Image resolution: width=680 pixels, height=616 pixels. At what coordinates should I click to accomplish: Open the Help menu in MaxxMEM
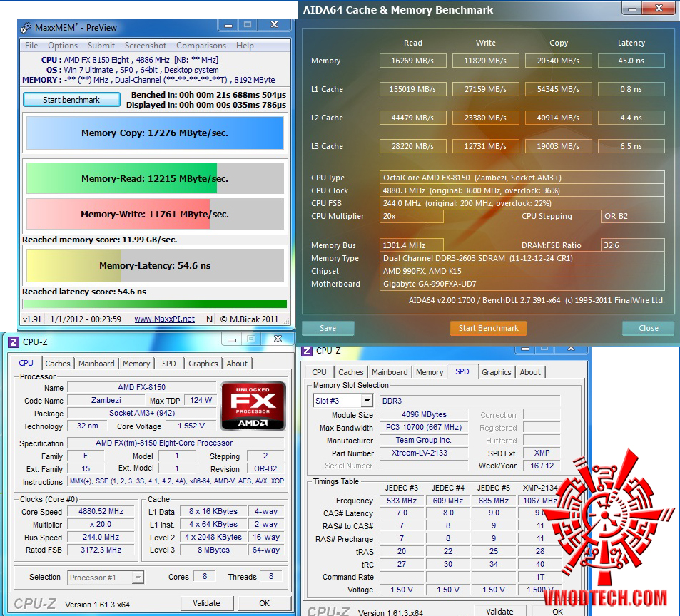pos(245,46)
